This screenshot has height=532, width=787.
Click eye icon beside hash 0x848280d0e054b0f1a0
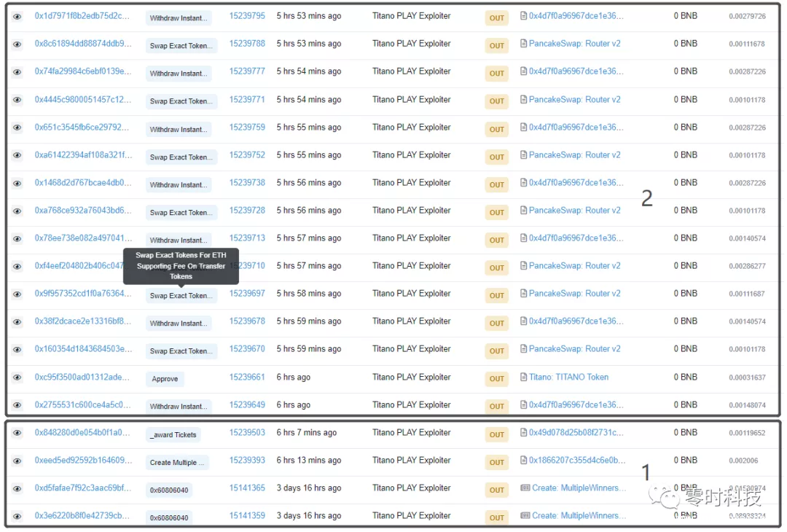[17, 433]
